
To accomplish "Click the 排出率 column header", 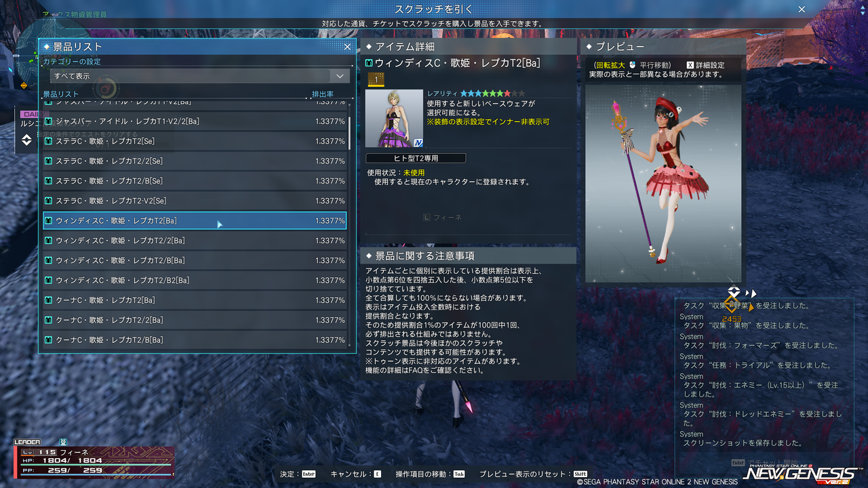I will (323, 94).
